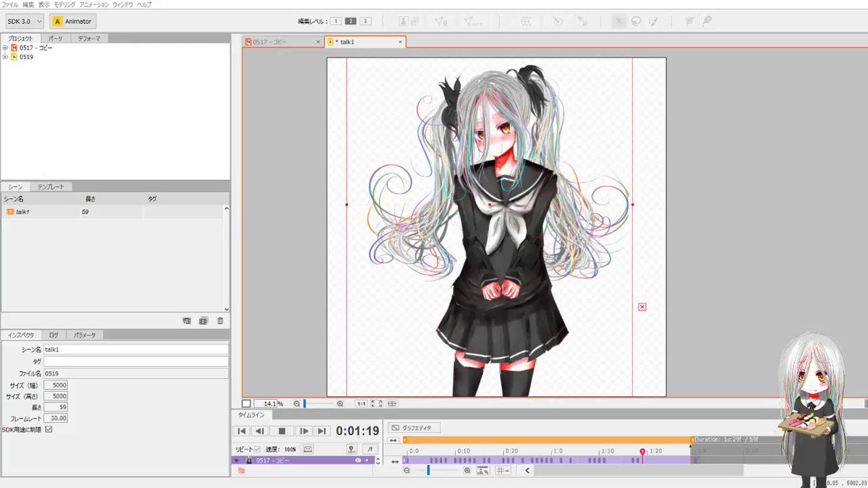Click the mesh edit tool icon

point(441,21)
